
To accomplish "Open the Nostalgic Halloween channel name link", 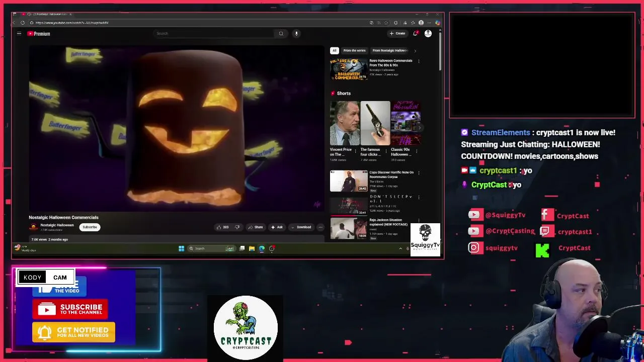I will pyautogui.click(x=57, y=225).
